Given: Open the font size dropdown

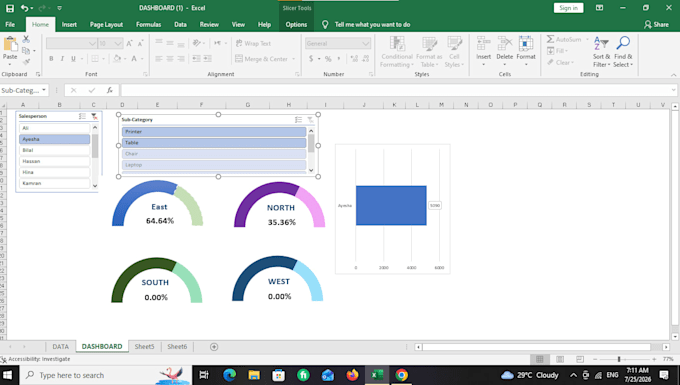Looking at the screenshot, I should point(118,43).
